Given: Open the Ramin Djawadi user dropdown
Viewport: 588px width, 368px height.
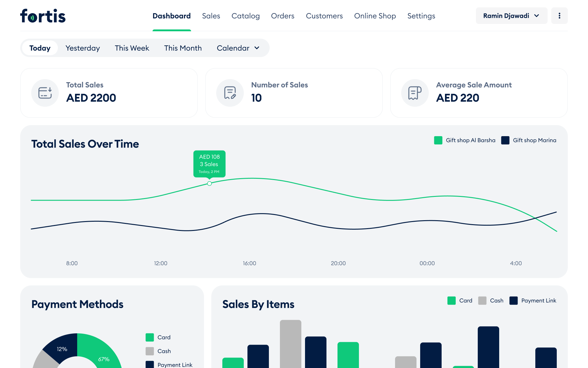Looking at the screenshot, I should pos(511,16).
